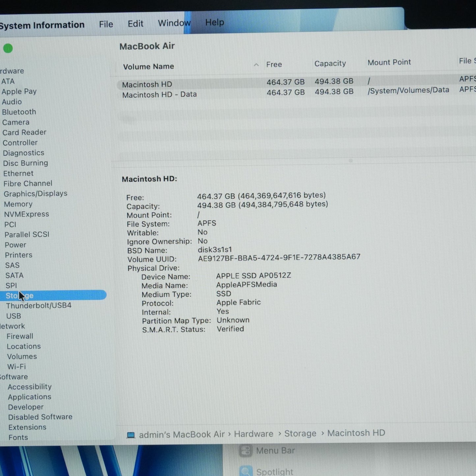This screenshot has height=476, width=476.
Task: Select Developer in the sidebar
Action: point(26,407)
